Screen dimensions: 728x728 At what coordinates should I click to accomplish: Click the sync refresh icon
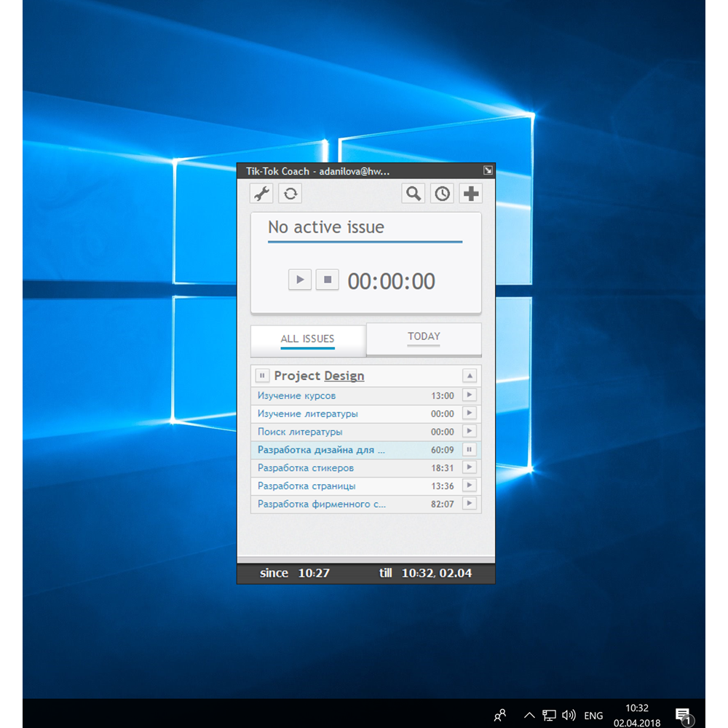pos(290,194)
